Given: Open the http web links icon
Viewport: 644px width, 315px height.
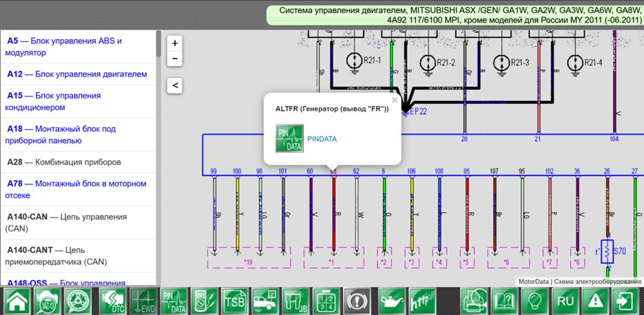Looking at the screenshot, I should coord(422,301).
